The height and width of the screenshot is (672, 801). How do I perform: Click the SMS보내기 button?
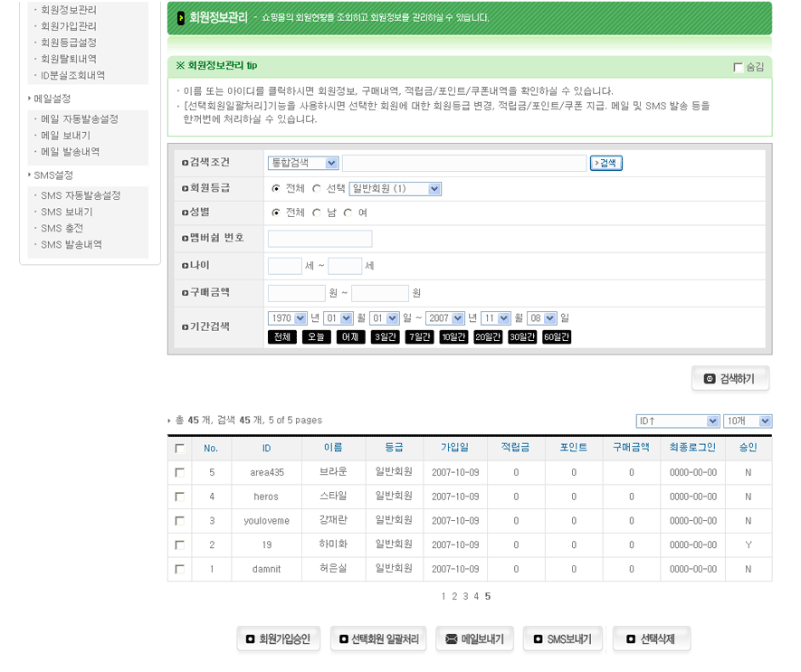(562, 639)
